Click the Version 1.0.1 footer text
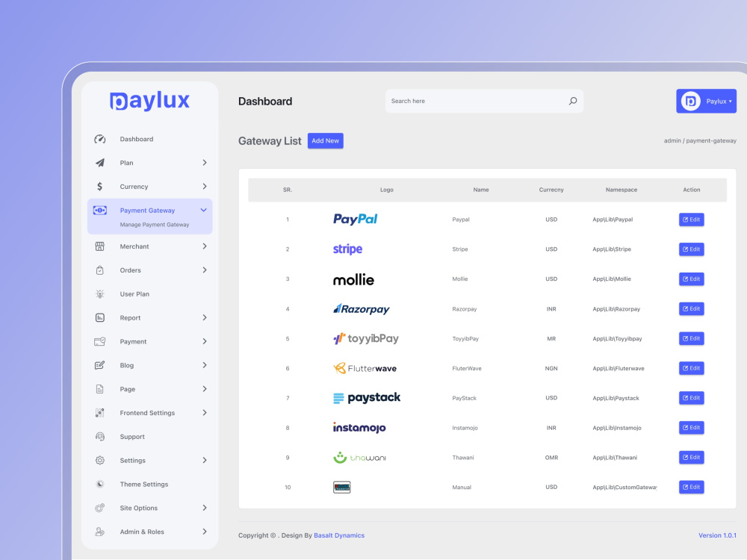Screen dimensions: 747x560 tap(717, 535)
